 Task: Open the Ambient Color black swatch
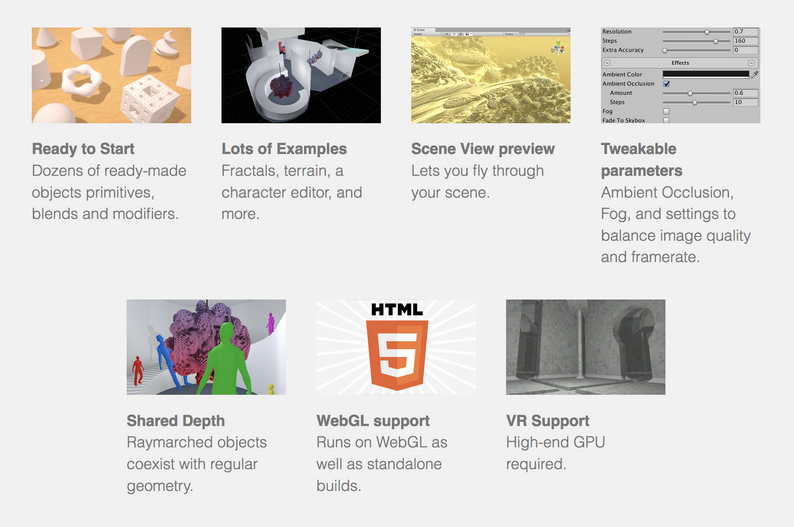point(706,74)
